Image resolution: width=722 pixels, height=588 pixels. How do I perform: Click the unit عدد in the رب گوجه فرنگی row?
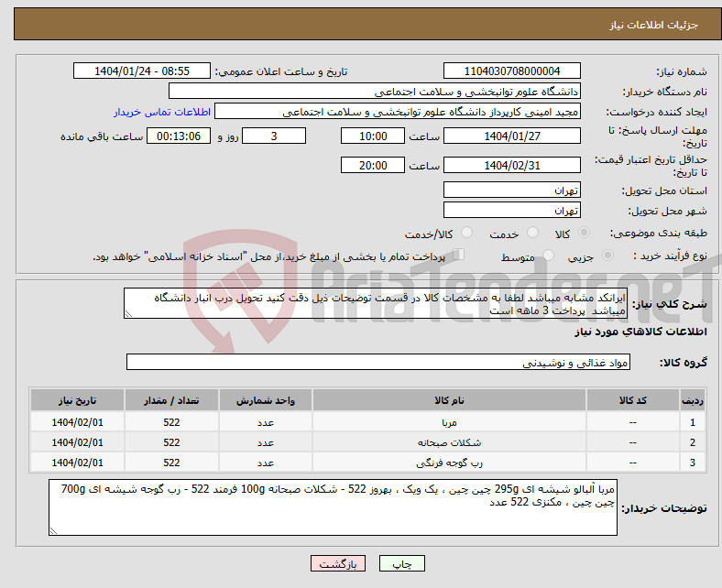click(266, 463)
